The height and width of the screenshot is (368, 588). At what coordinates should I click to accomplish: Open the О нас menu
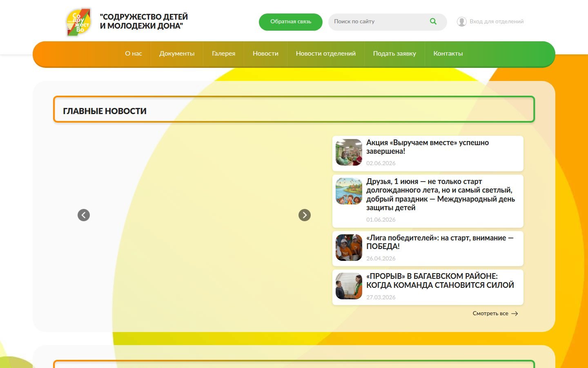click(134, 54)
